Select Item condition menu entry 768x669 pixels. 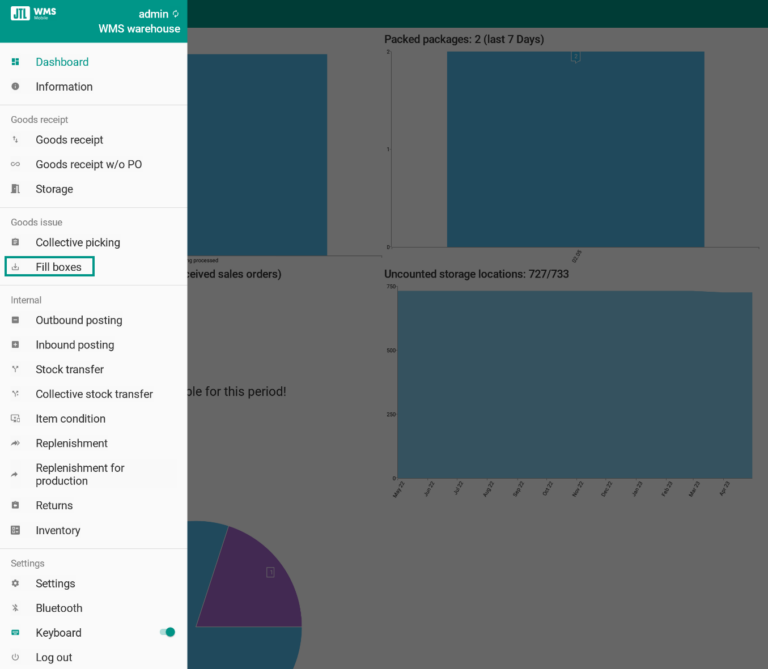coord(70,418)
